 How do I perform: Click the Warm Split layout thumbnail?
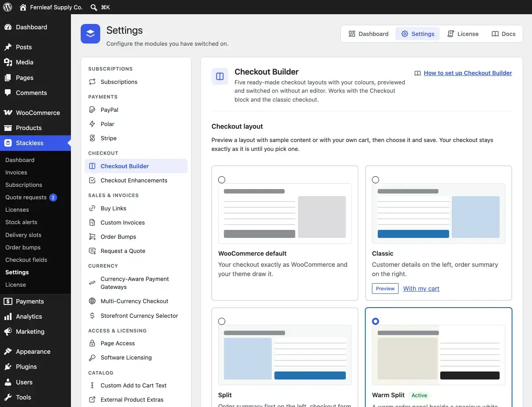click(438, 355)
